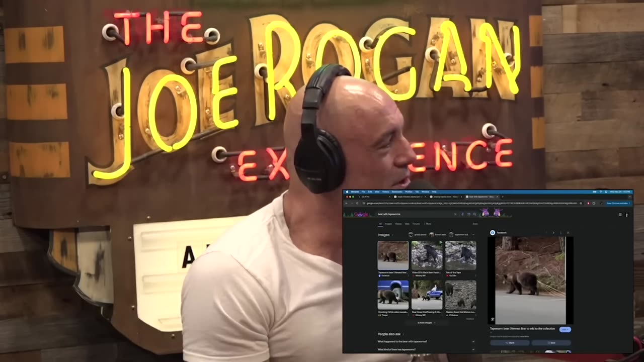
Task: Click the magnifier search icon
Action: (x=474, y=214)
